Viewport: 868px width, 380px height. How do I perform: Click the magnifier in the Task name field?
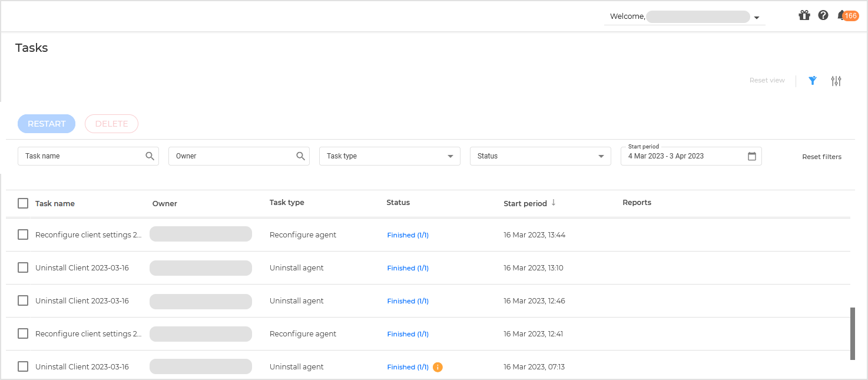pos(150,156)
